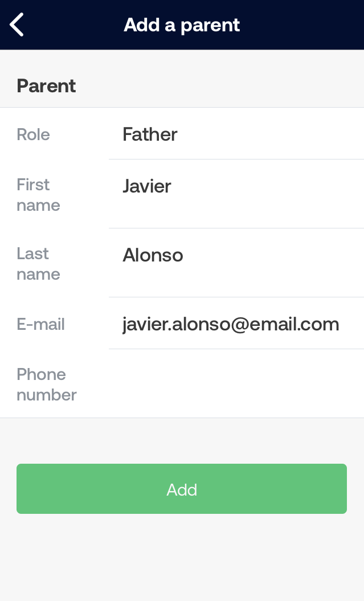Go back using the back arrow
This screenshot has width=364, height=601.
click(17, 25)
